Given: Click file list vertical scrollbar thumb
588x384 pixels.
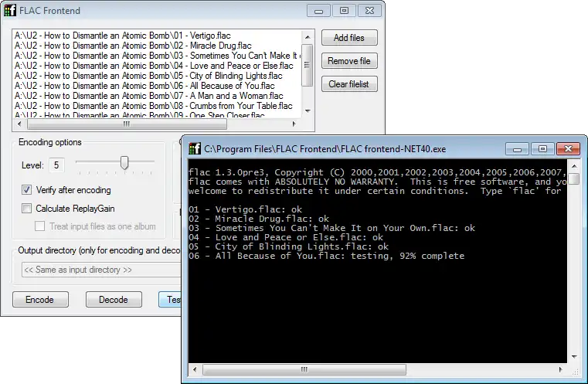Looking at the screenshot, I should [x=308, y=65].
